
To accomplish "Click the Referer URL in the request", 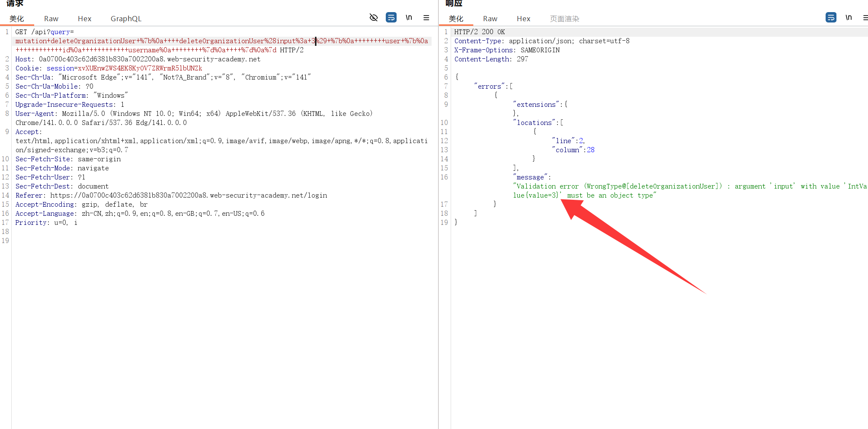I will [x=188, y=195].
